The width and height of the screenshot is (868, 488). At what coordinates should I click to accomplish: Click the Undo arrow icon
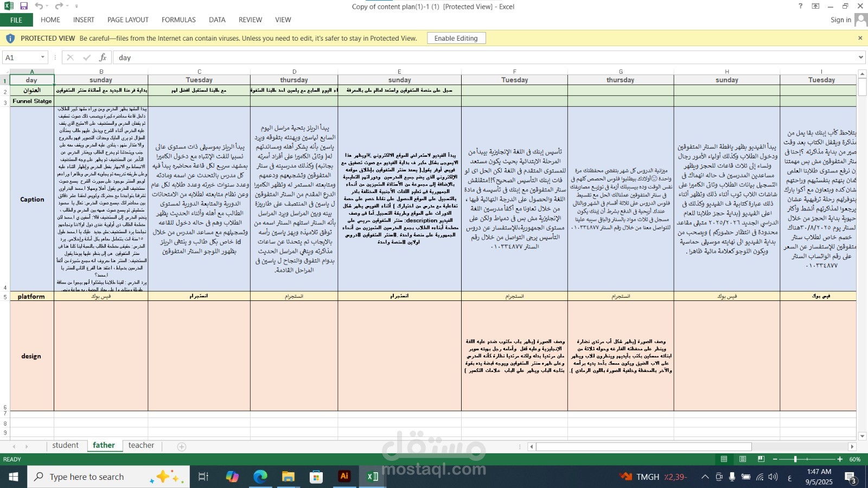click(x=39, y=6)
